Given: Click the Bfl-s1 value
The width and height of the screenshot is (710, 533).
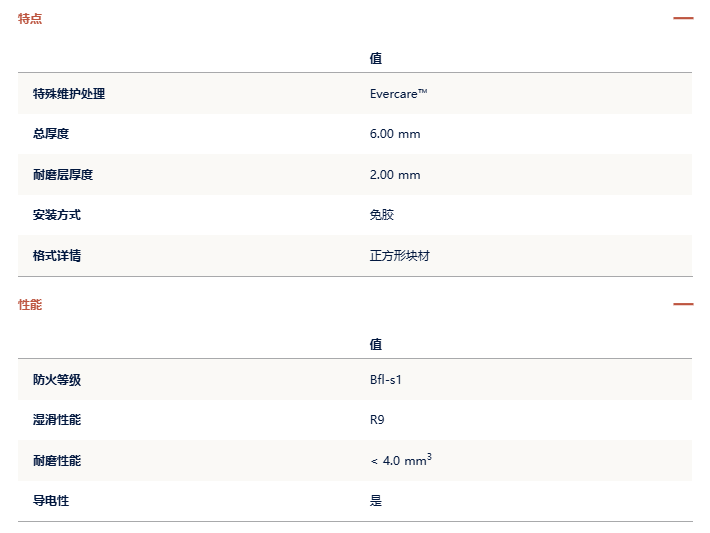Looking at the screenshot, I should coord(385,379).
